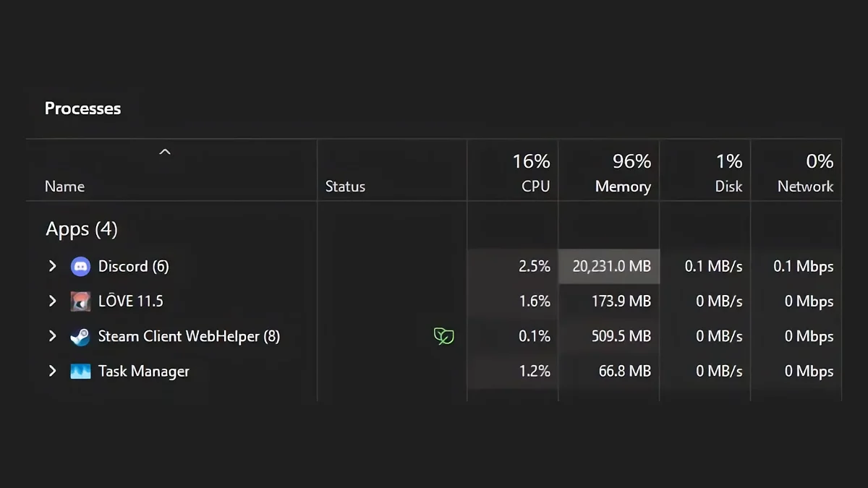Sort processes by Disk usage

[728, 187]
